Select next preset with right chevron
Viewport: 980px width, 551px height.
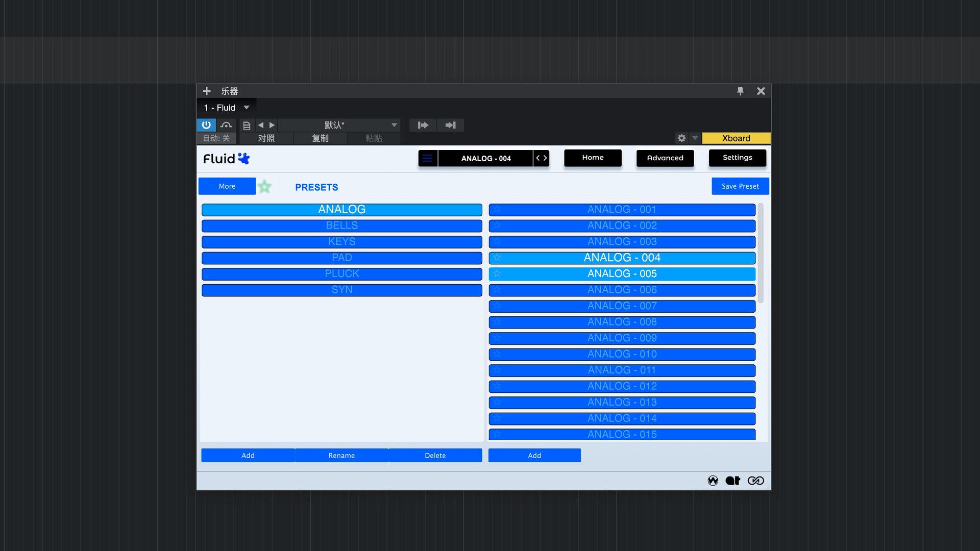coord(545,158)
